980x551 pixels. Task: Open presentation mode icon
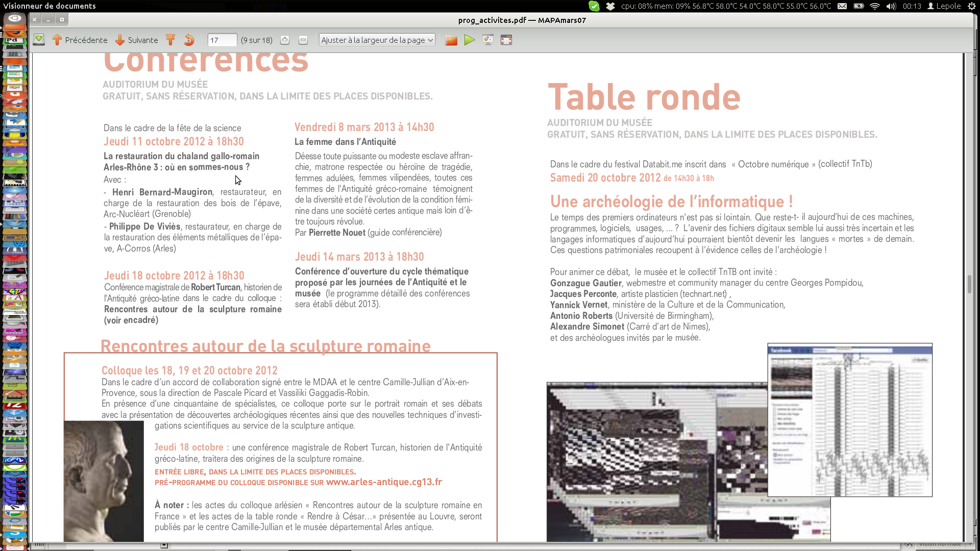(x=488, y=40)
